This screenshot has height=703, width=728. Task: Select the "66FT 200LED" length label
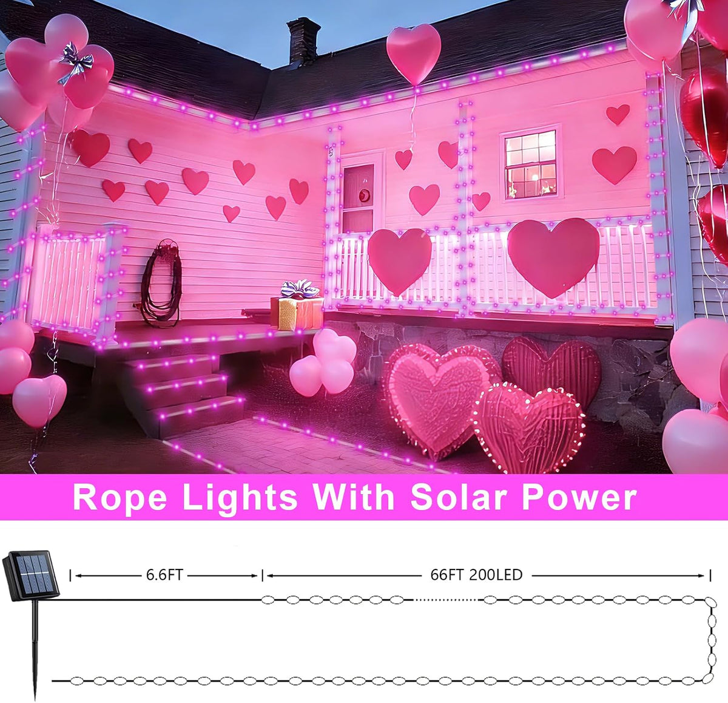(476, 575)
